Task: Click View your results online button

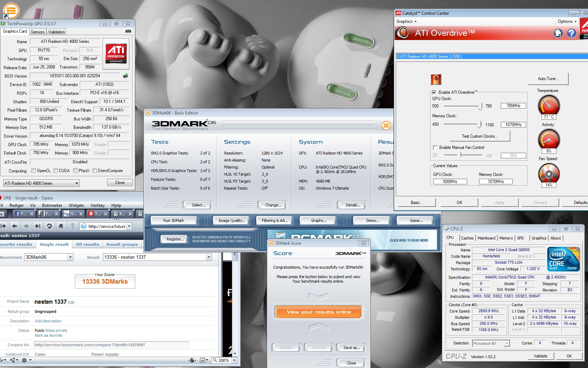Action: click(318, 312)
